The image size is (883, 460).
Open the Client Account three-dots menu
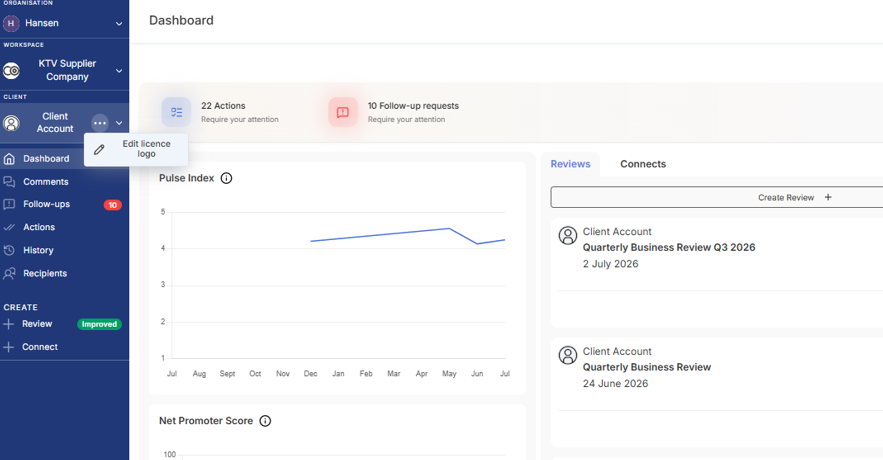click(x=100, y=123)
